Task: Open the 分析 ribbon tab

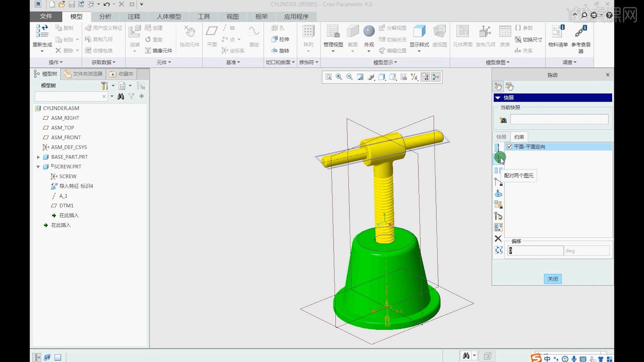Action: coord(105,16)
